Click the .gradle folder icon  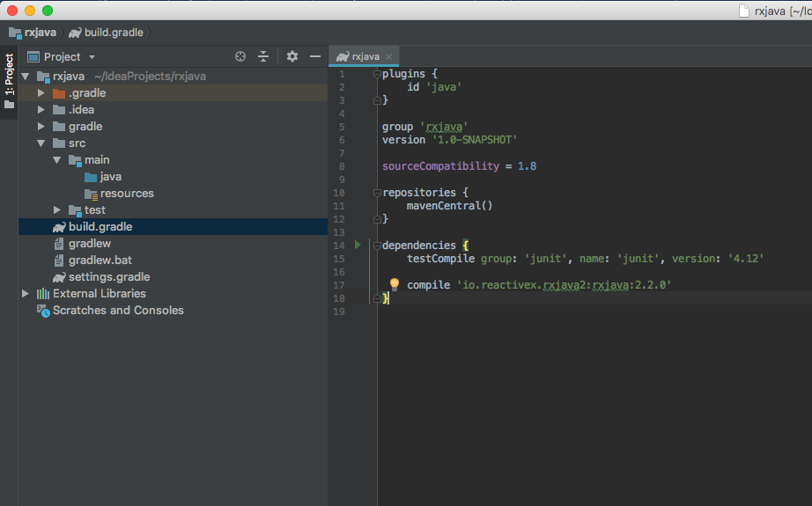click(59, 93)
